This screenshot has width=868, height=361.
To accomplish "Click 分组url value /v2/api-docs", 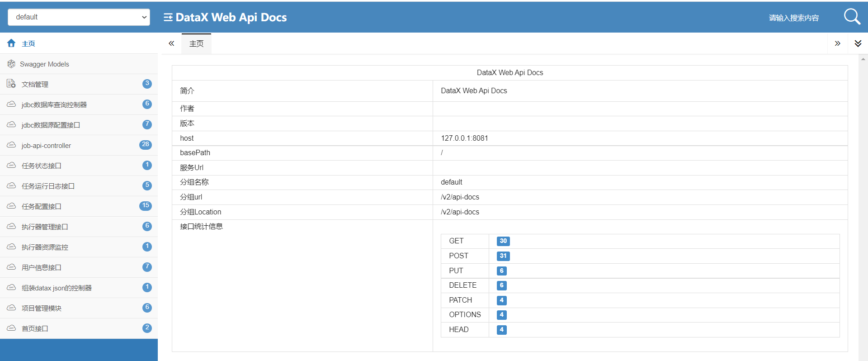I will point(460,197).
